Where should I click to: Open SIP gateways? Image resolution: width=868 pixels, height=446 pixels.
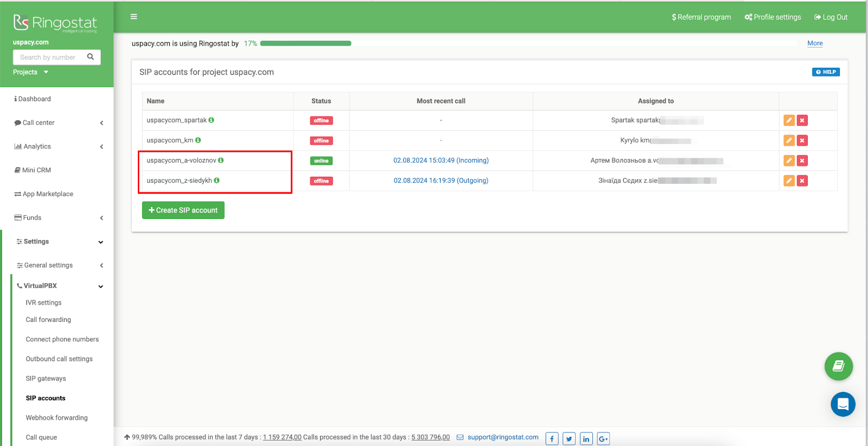coord(46,379)
